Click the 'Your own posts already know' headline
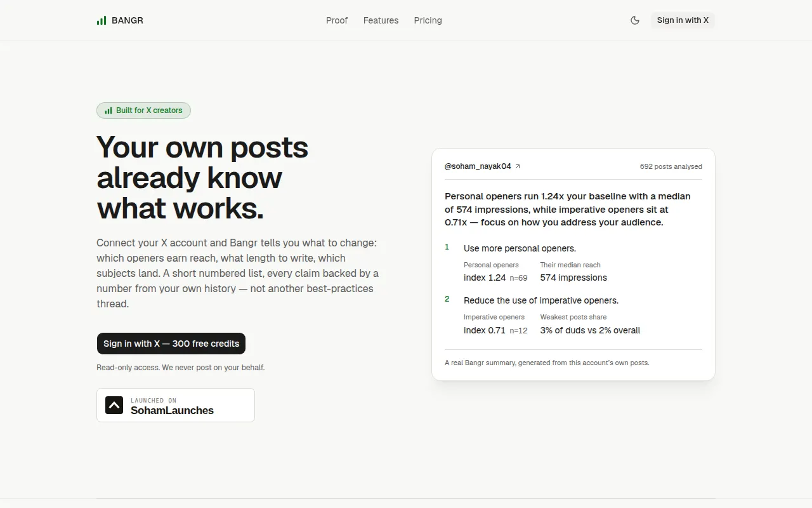 click(202, 178)
